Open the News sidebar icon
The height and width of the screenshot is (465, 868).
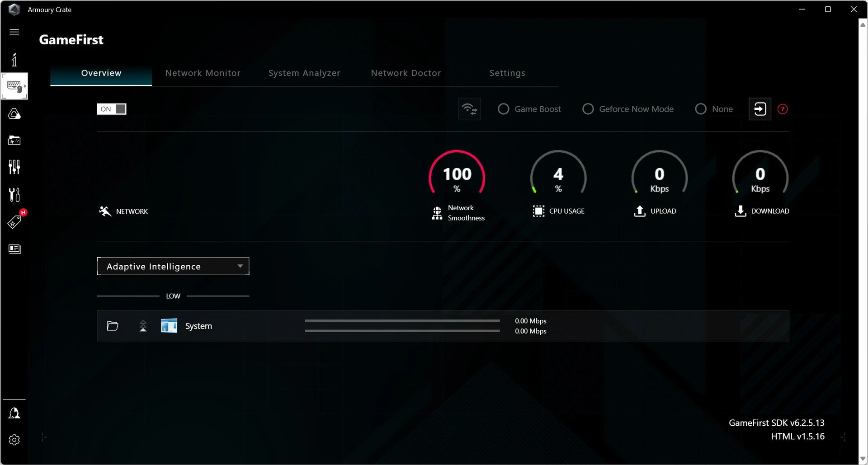14,249
